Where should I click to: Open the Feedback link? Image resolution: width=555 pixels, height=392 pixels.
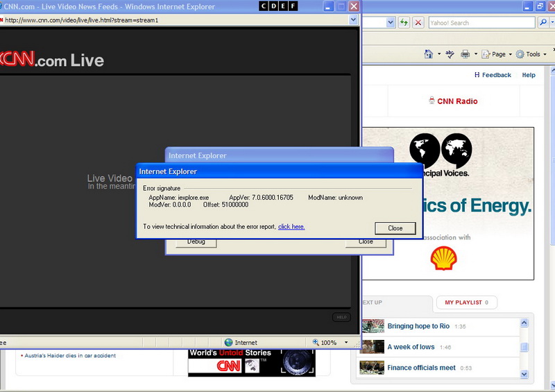(x=493, y=75)
